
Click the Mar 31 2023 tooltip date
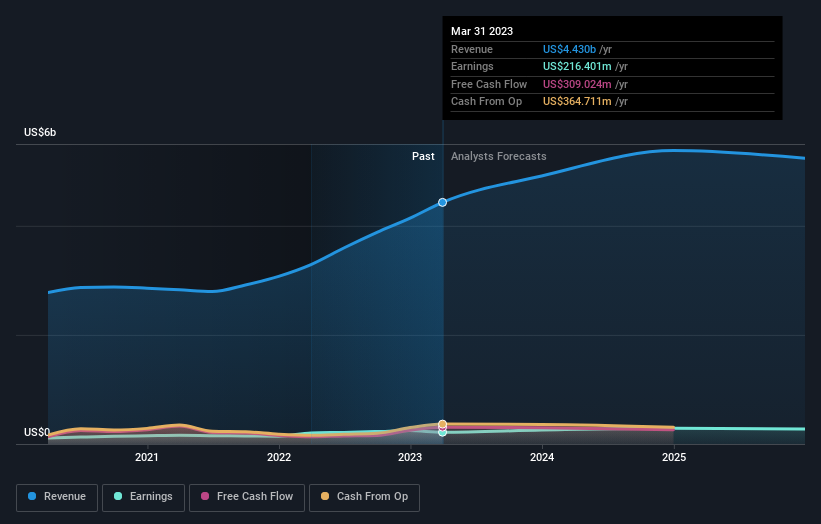[482, 31]
